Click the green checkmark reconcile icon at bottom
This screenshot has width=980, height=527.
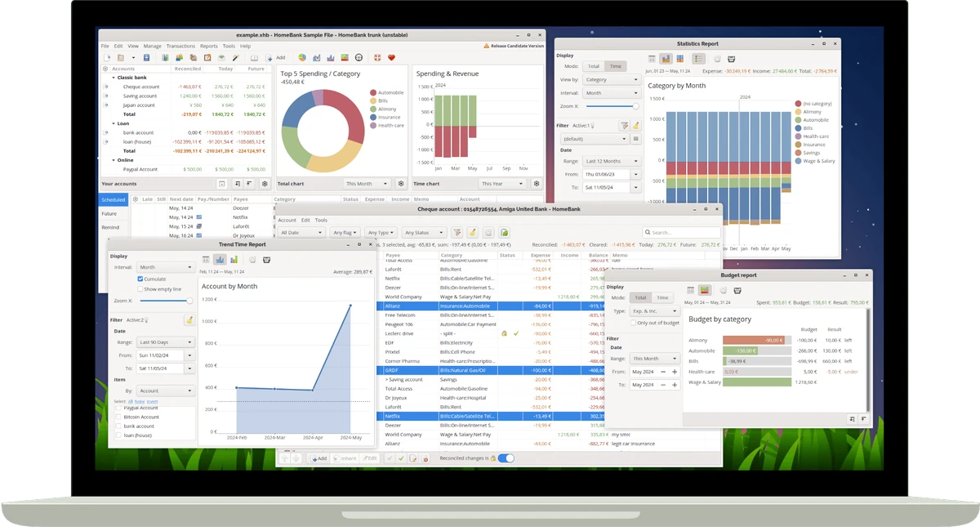[x=401, y=458]
